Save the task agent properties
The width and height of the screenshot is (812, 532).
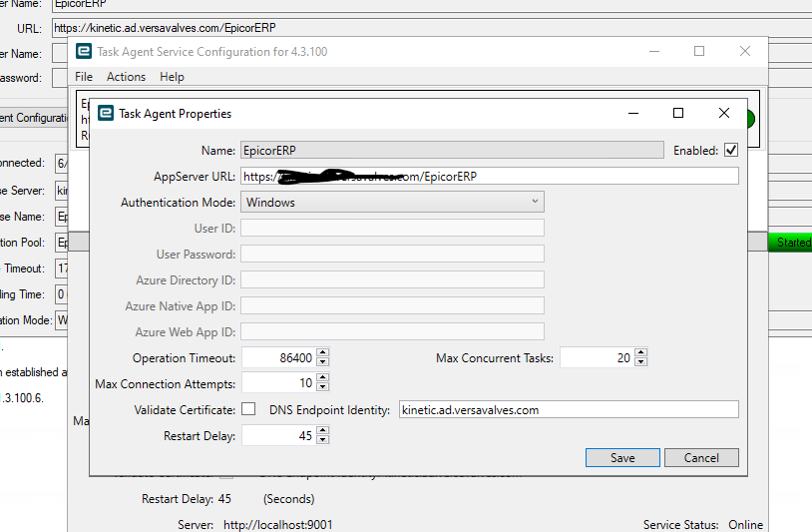622,458
